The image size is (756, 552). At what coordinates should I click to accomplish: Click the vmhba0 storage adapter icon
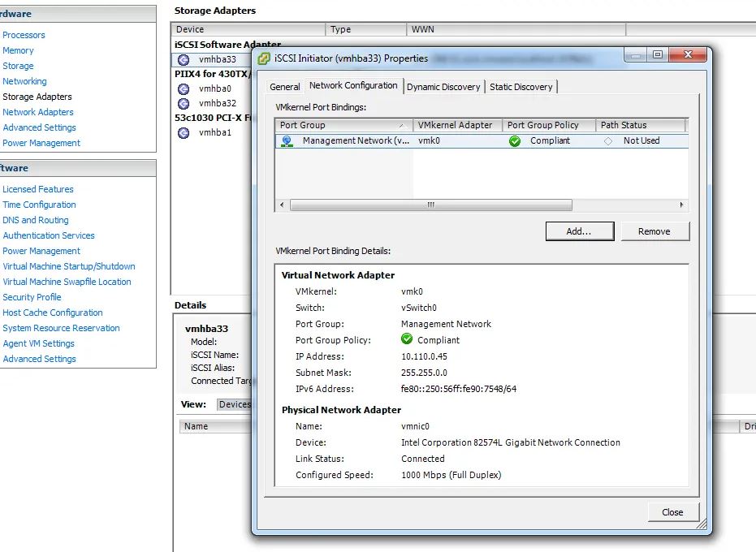point(184,88)
